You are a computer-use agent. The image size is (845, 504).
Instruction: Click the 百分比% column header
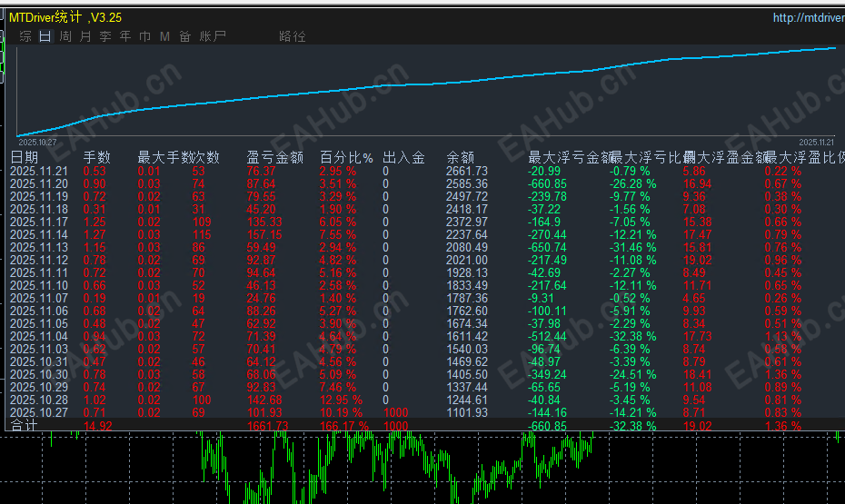point(346,157)
